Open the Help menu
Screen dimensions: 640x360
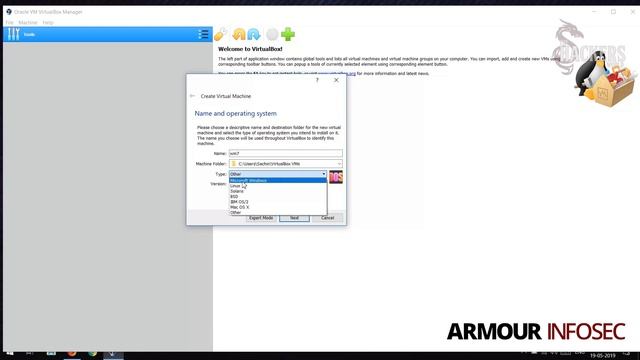pos(48,22)
